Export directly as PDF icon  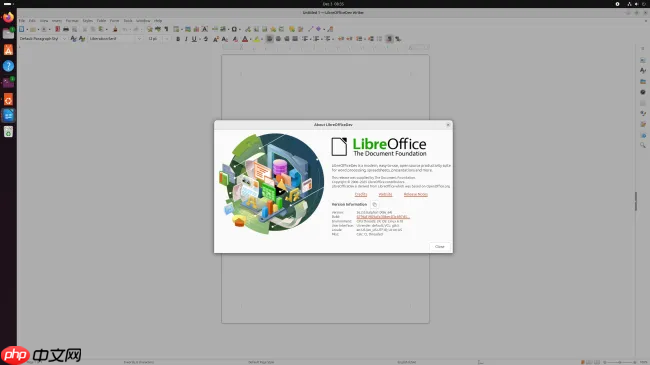coord(58,29)
